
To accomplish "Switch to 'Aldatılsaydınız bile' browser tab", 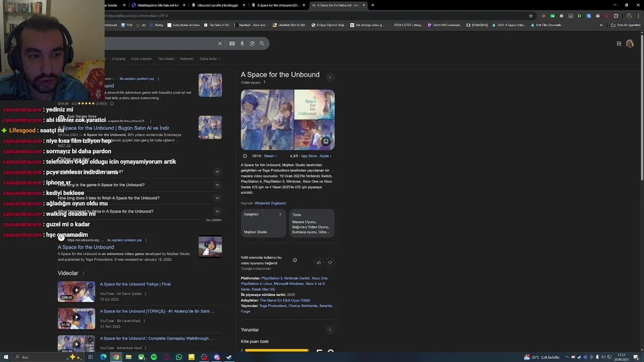I will 158,5.
